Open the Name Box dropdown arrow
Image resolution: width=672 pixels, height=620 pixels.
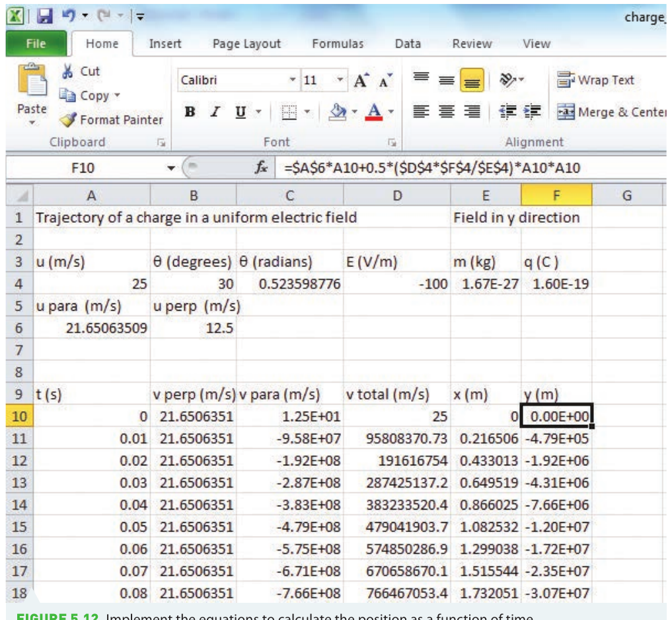(x=171, y=168)
